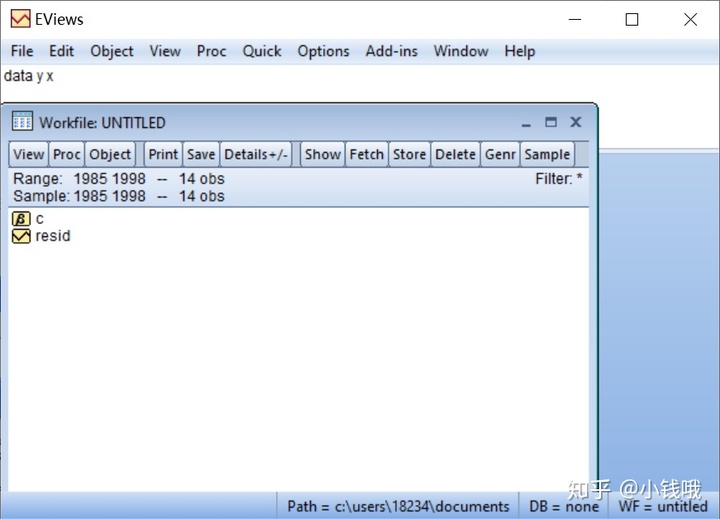Click 'WF = untitled' in status bar
Viewport: 720px width, 519px height.
(663, 506)
